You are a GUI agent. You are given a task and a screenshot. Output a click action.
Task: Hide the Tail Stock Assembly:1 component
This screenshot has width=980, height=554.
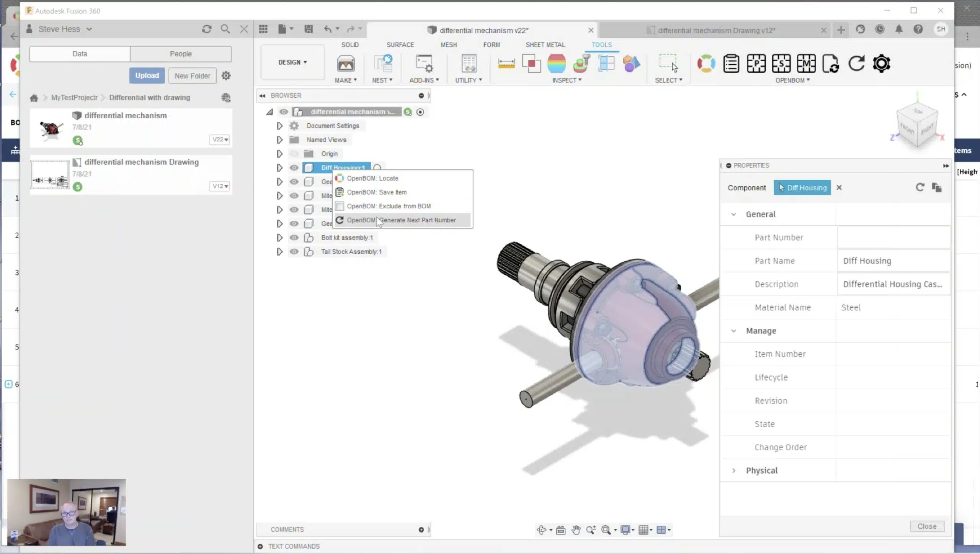[294, 252]
